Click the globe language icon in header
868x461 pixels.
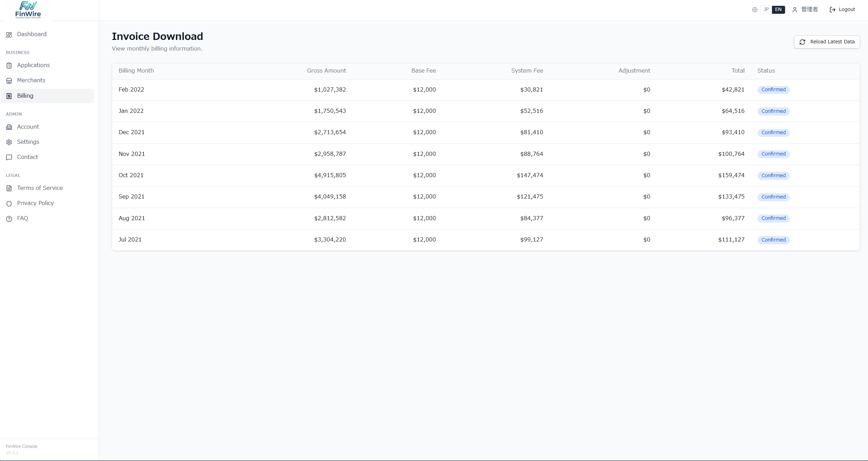point(755,9)
